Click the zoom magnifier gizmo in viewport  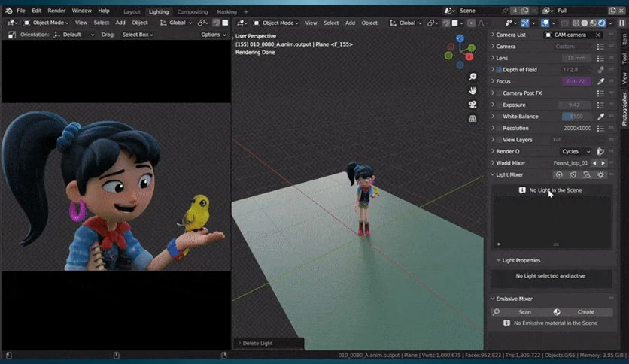click(473, 77)
